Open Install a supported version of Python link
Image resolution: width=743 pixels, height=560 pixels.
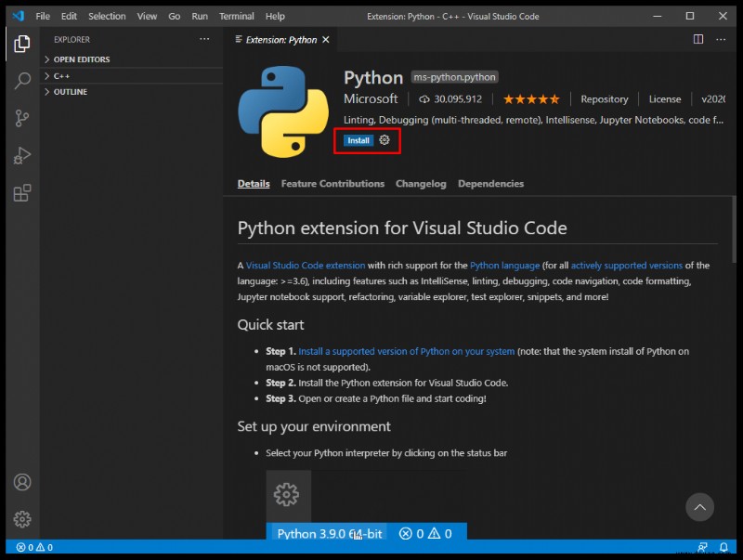tap(406, 351)
